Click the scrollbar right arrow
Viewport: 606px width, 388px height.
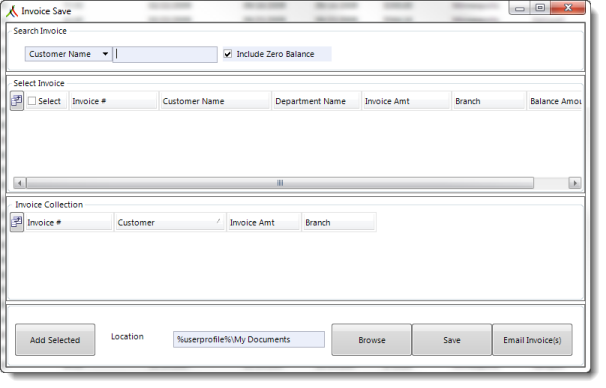coord(575,183)
